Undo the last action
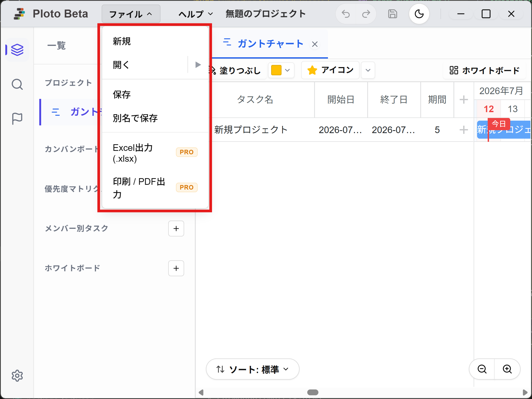 (346, 14)
